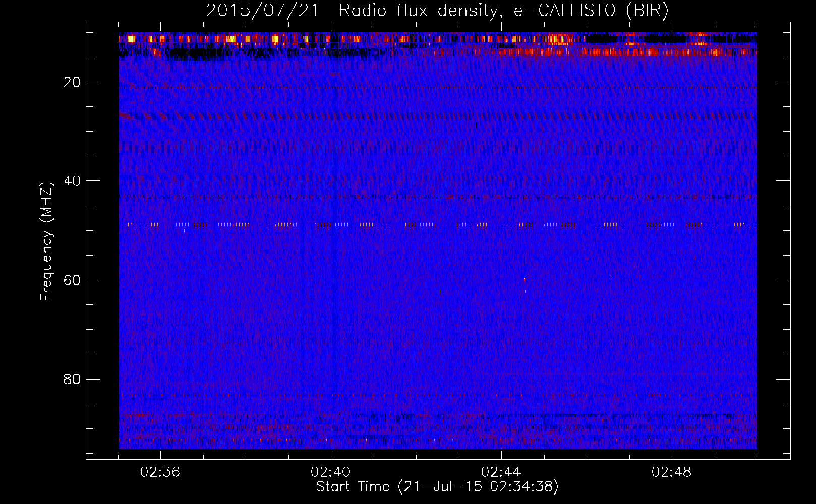Click the 40 MHz frequency tick label

(x=72, y=181)
